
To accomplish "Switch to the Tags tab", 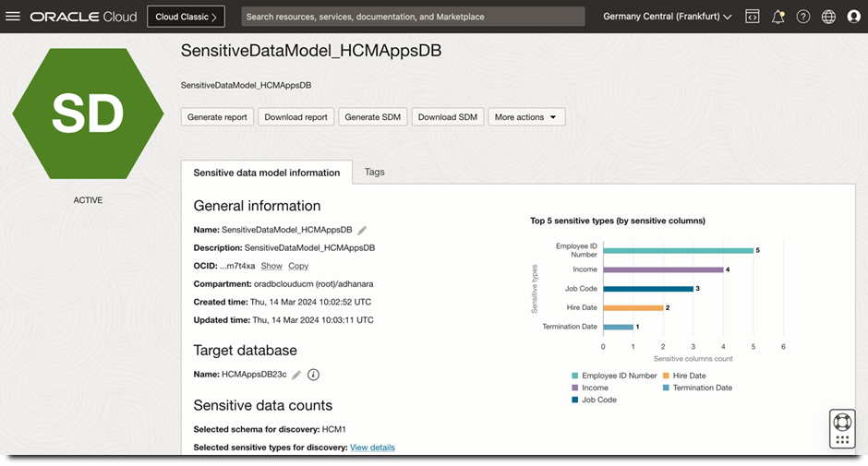I will pyautogui.click(x=374, y=173).
